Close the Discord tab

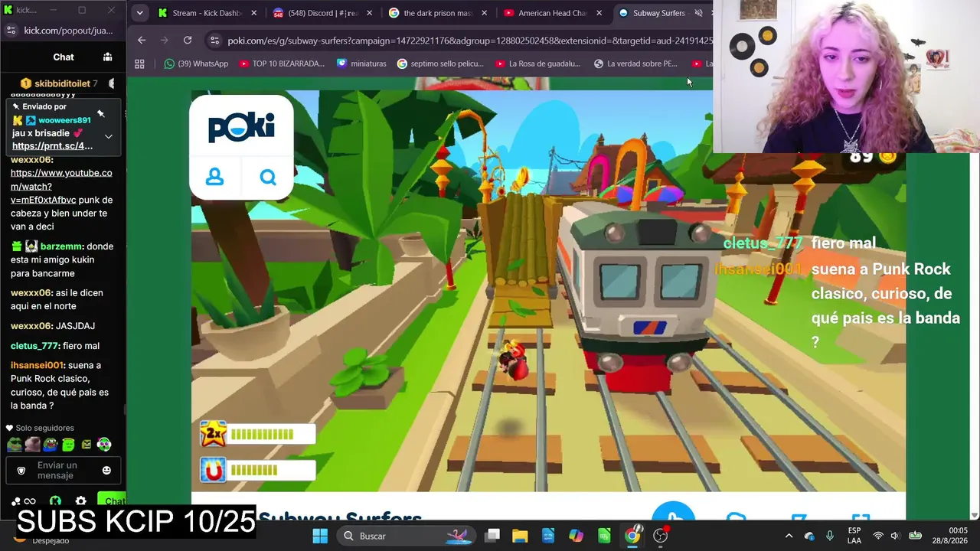pyautogui.click(x=370, y=13)
